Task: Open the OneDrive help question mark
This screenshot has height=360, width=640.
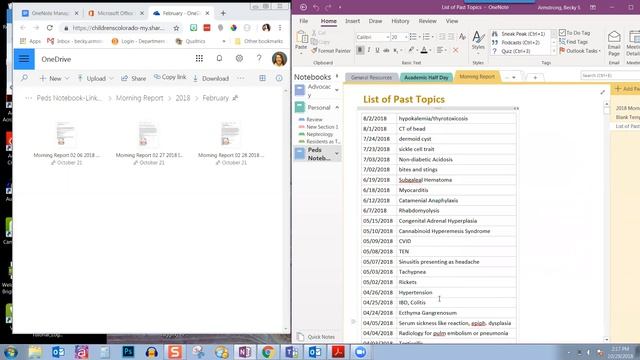Action: click(x=259, y=59)
